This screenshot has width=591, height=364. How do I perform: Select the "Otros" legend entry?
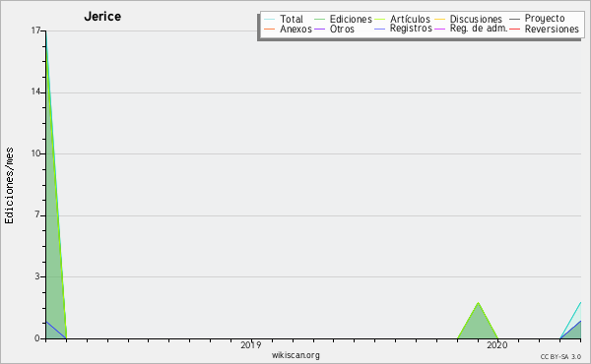click(x=342, y=29)
